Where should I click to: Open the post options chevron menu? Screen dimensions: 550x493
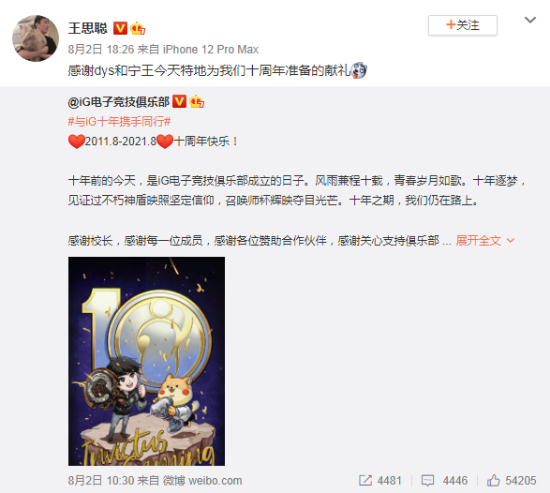(x=530, y=20)
